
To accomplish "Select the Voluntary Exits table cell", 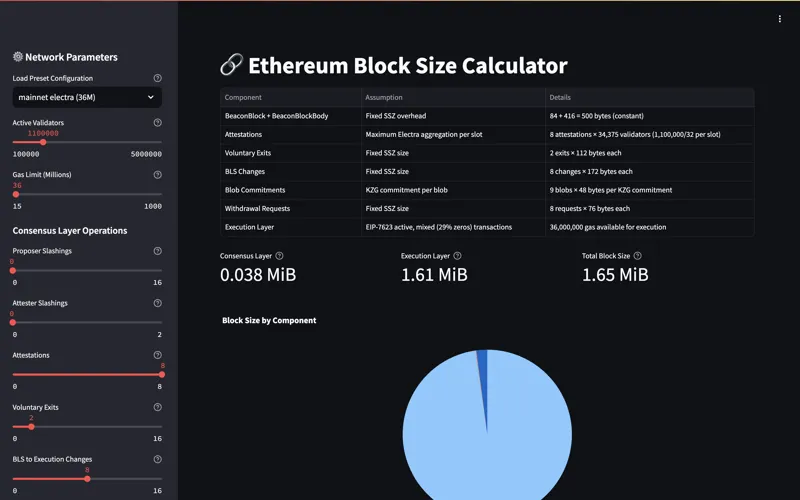I will pos(291,153).
